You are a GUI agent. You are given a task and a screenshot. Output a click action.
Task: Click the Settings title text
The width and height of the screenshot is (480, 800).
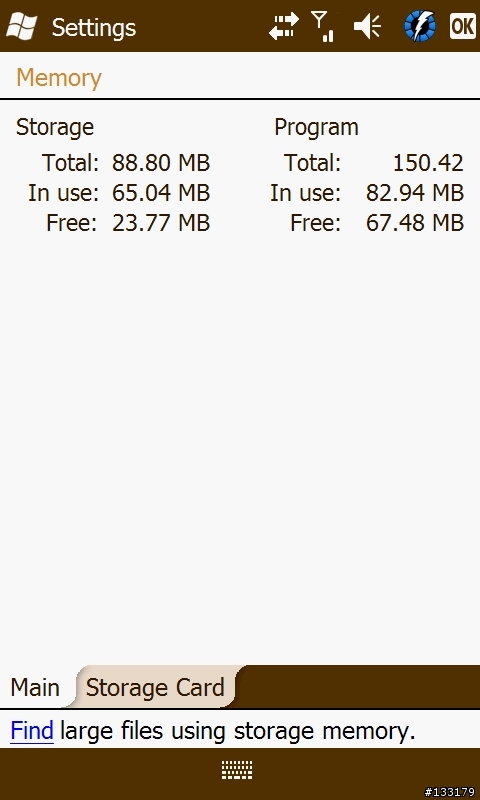tap(94, 27)
